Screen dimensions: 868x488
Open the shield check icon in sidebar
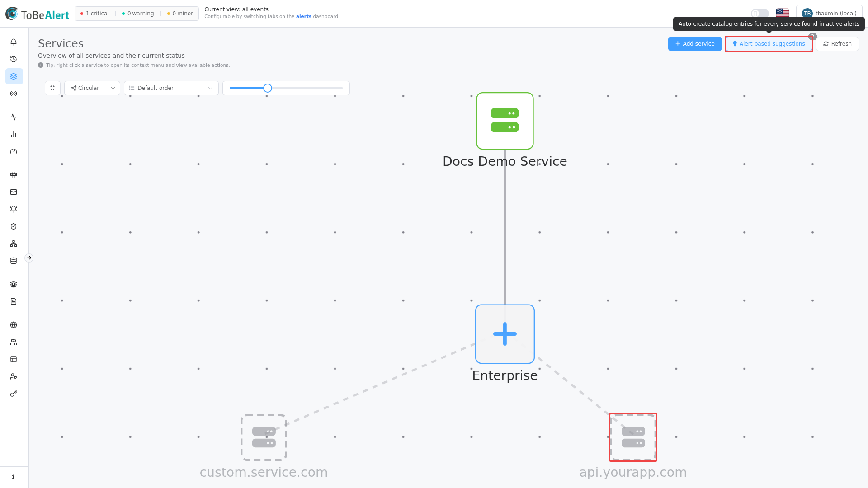click(14, 226)
